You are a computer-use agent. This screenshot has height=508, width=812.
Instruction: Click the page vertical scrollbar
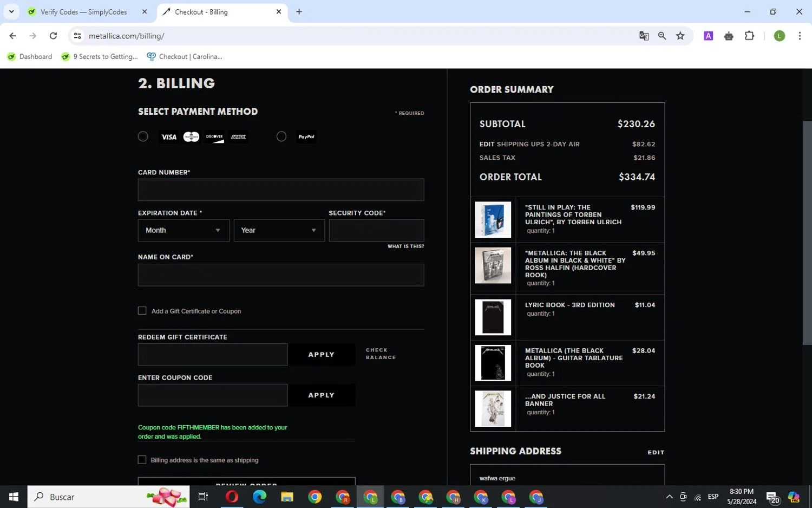click(807, 233)
